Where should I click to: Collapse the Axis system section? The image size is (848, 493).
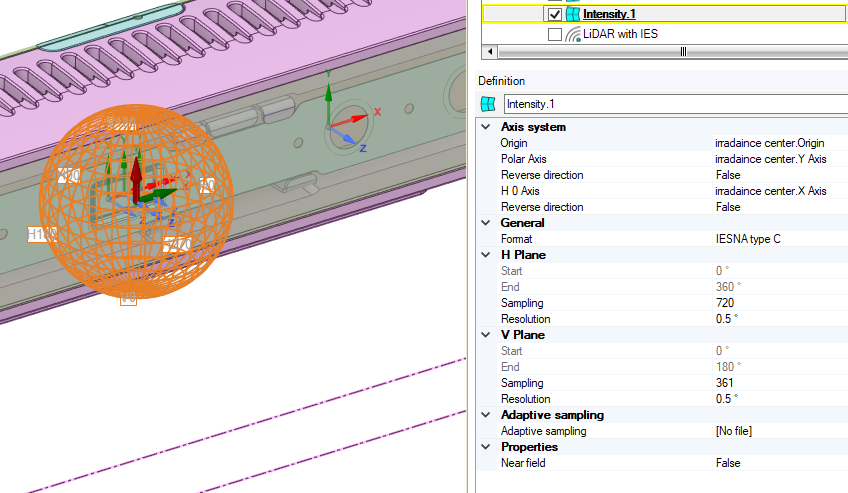pyautogui.click(x=486, y=127)
